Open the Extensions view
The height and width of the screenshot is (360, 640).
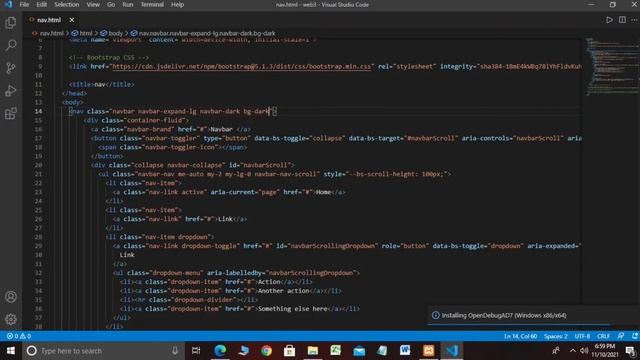(x=11, y=113)
